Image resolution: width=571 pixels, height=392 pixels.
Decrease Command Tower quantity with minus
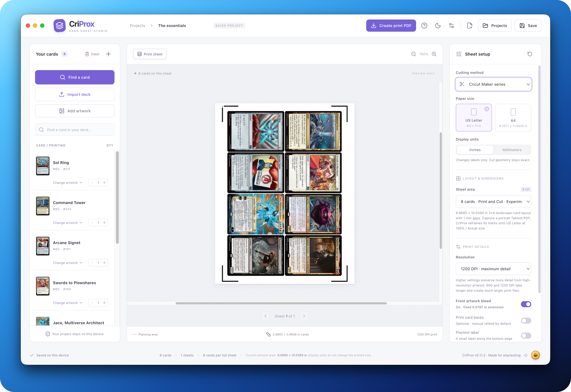(x=92, y=222)
